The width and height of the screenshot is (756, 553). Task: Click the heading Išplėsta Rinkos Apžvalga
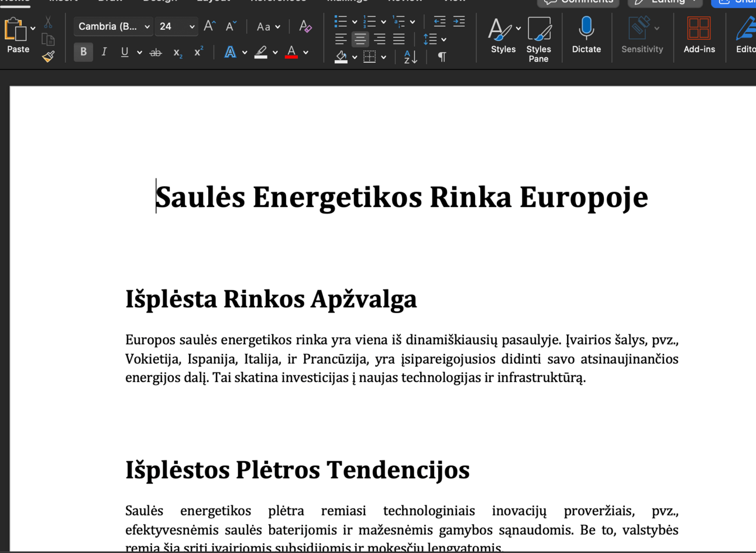(x=271, y=299)
